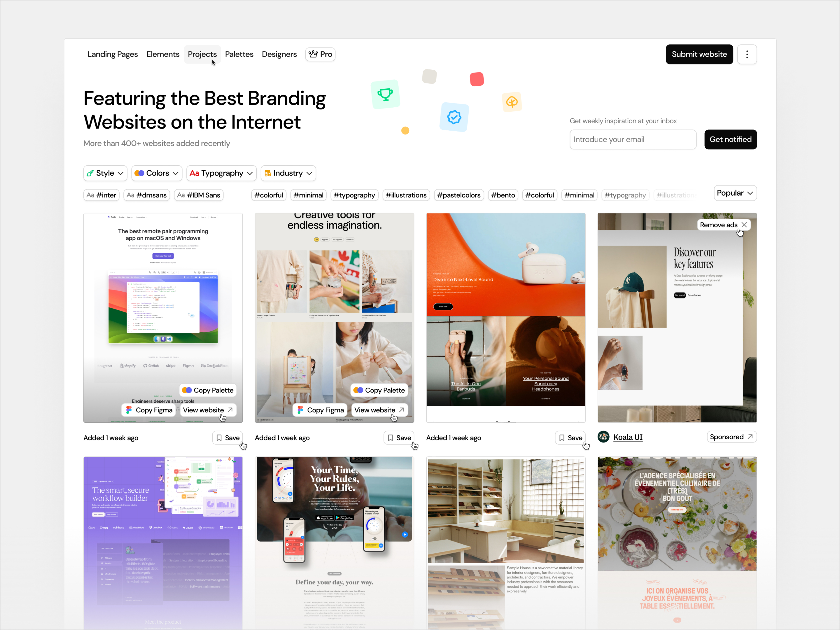Click the bookmark Save icon on first card

click(x=227, y=437)
